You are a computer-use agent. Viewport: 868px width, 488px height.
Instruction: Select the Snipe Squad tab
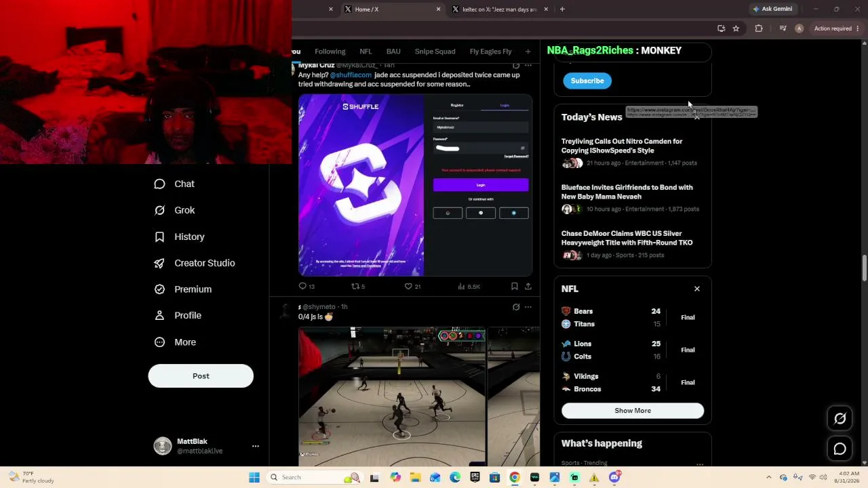coord(435,52)
